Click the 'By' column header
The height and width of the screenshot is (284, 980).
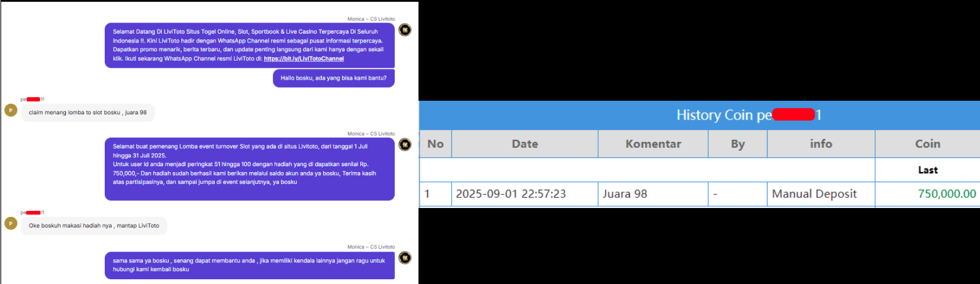click(x=738, y=144)
